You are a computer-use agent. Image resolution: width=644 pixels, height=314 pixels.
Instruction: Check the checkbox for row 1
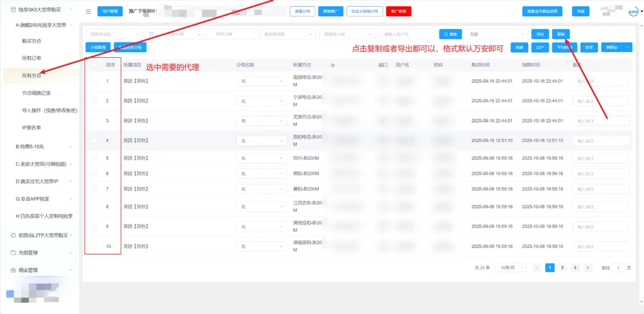[x=94, y=81]
